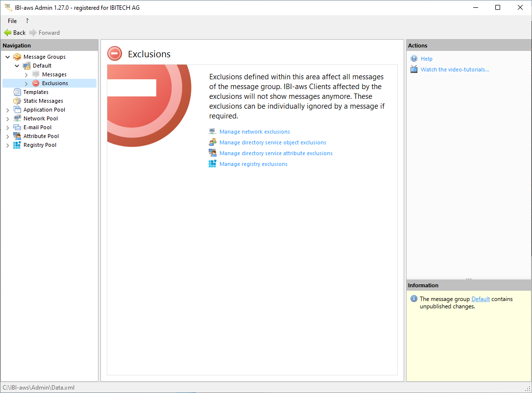Click Manage registry exclusions link

tap(253, 164)
